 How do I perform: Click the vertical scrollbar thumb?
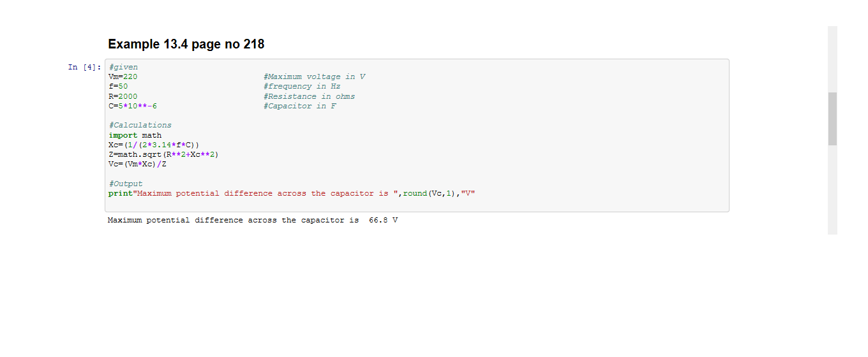pos(832,119)
